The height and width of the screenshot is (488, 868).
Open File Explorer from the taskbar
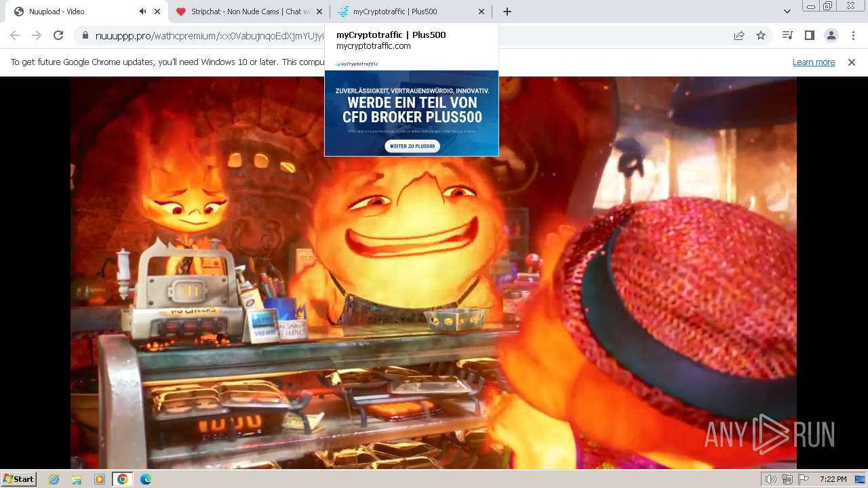click(77, 479)
